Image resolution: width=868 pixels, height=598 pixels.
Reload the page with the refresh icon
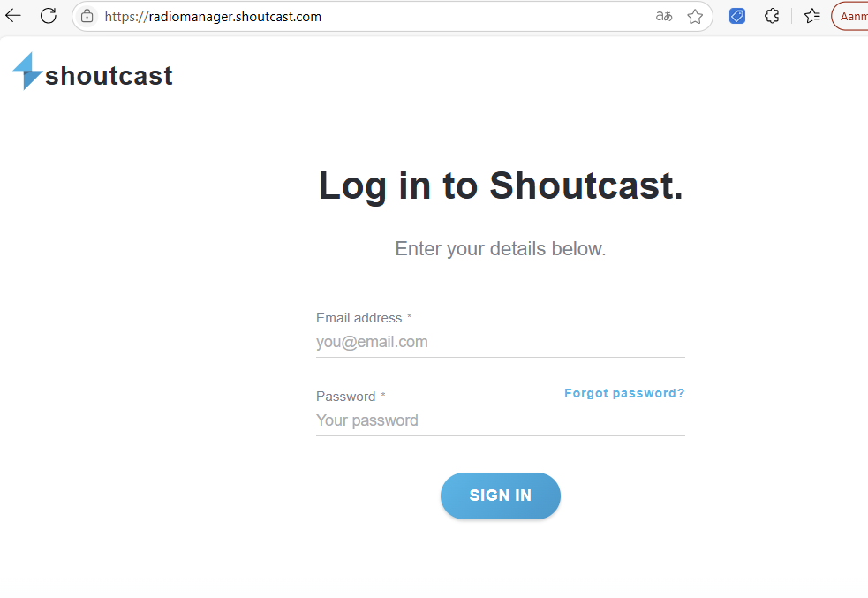tap(49, 16)
